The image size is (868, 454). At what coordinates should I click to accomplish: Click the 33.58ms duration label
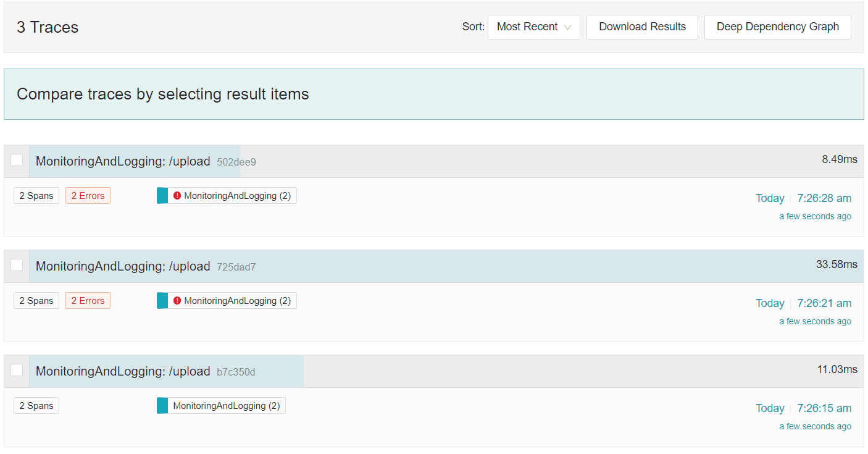837,264
